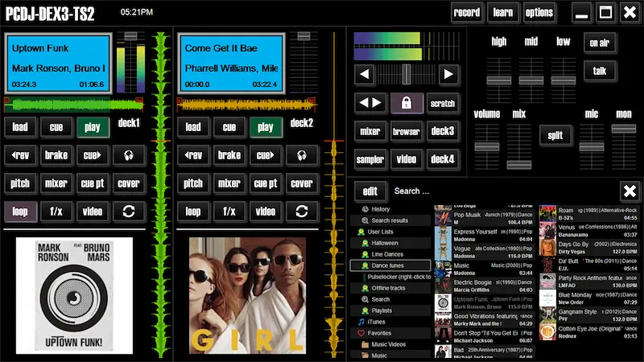The image size is (644, 362).
Task: Toggle the split cue button
Action: (x=555, y=135)
